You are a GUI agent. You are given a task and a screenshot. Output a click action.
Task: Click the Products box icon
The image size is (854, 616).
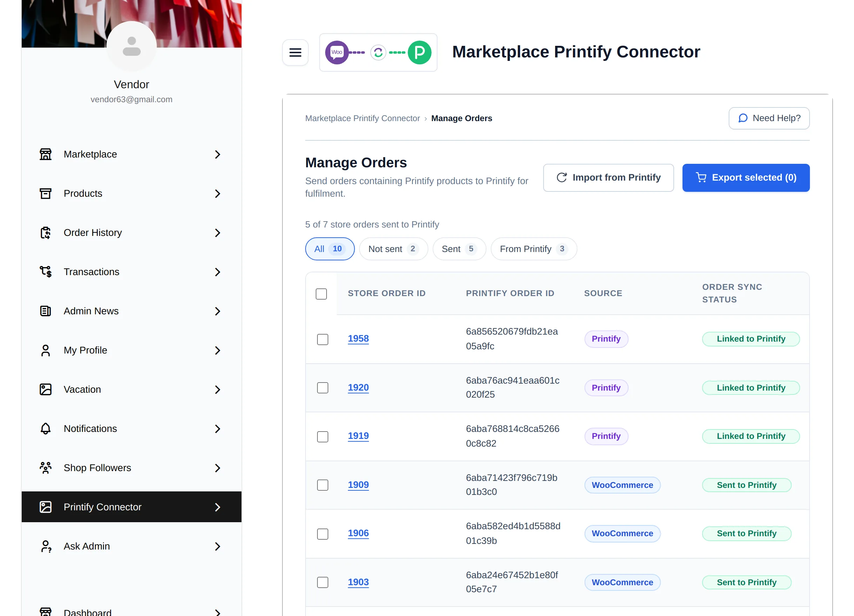(45, 194)
